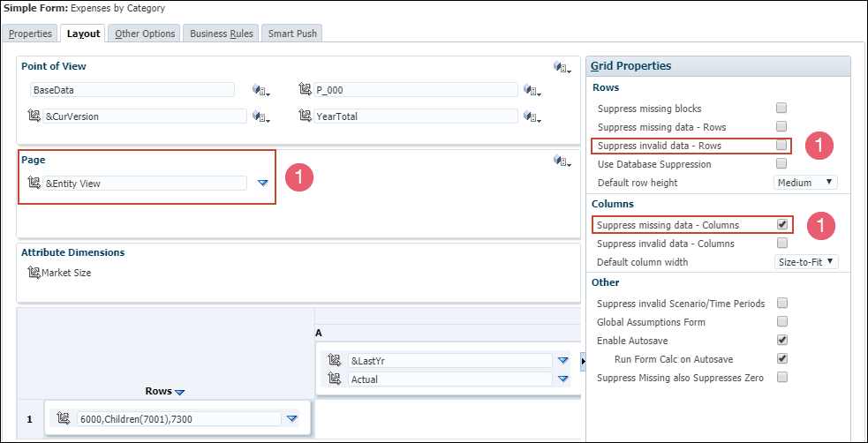This screenshot has height=443, width=868.
Task: Enable Suppress invalid data - Rows
Action: (781, 145)
